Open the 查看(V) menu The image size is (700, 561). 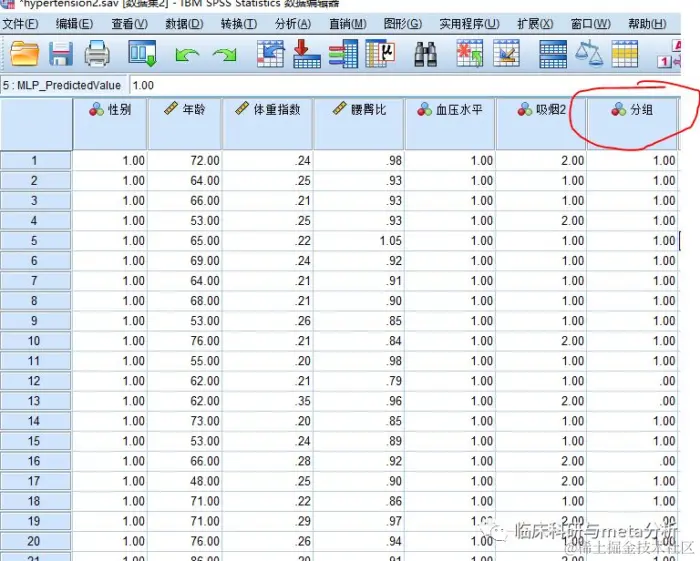click(x=129, y=24)
